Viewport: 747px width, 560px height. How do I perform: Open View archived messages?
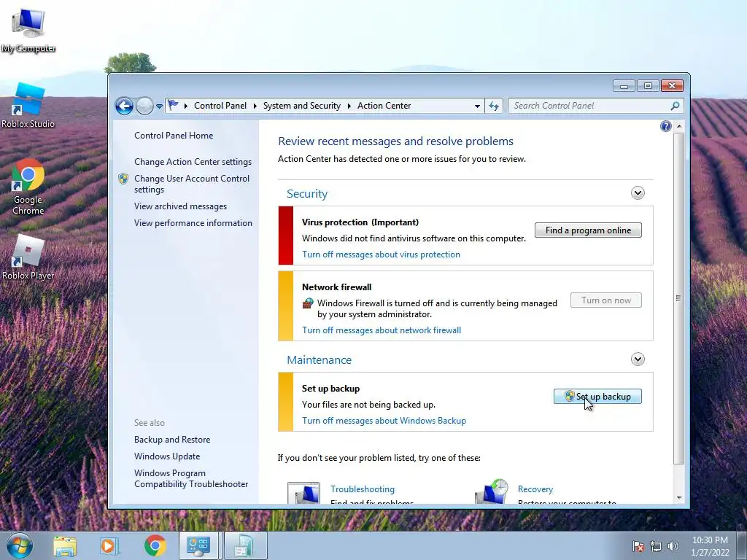pos(180,206)
